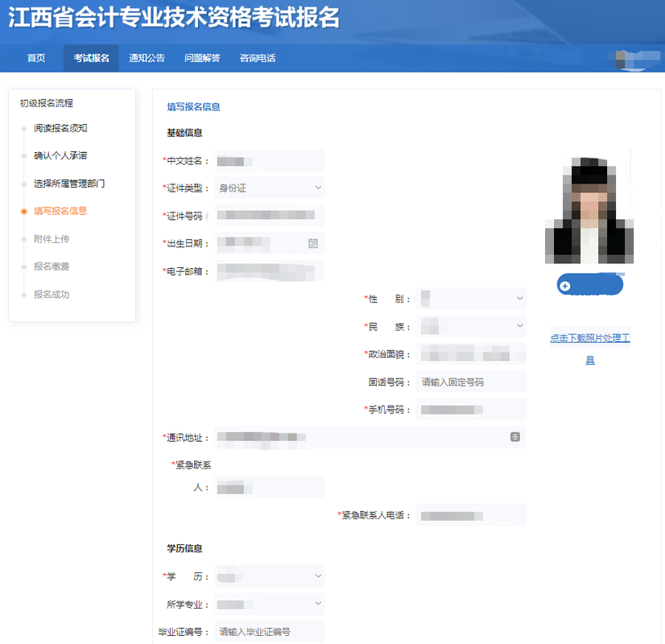Click the 点击下载照片处理工具 download link
Viewport: 665px width, 644px height.
[x=590, y=337]
